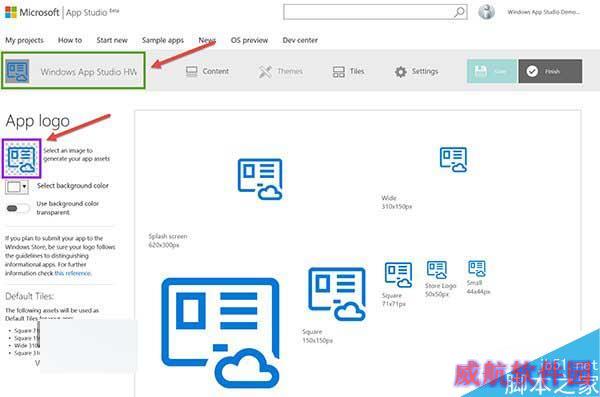Click inside the top search field
The height and width of the screenshot is (397, 600).
368,12
